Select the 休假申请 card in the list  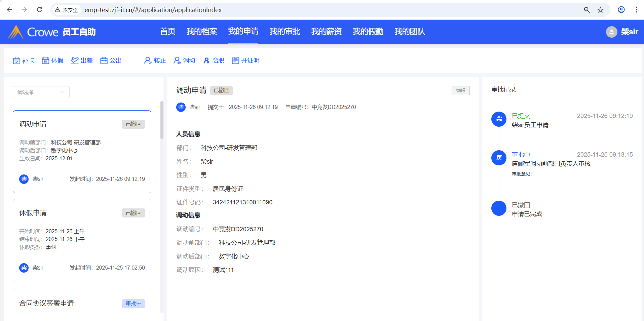pyautogui.click(x=82, y=240)
